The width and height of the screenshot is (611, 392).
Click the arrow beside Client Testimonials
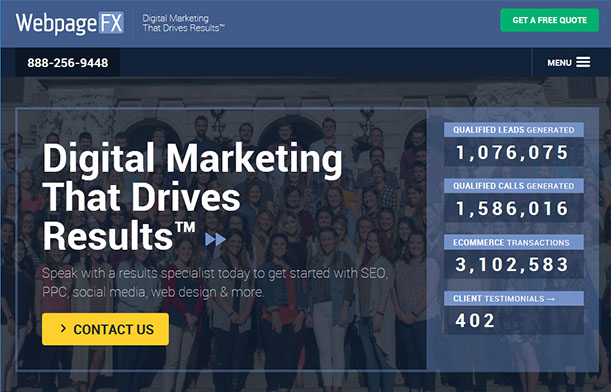pos(551,299)
